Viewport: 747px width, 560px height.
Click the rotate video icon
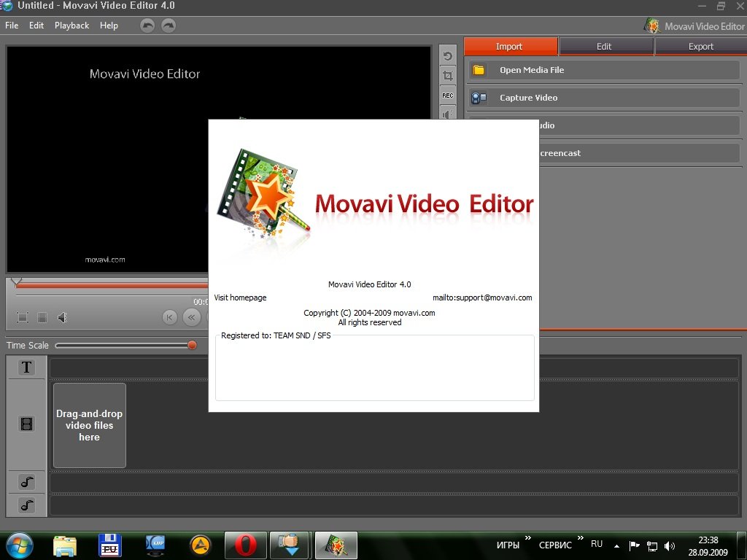pos(448,56)
